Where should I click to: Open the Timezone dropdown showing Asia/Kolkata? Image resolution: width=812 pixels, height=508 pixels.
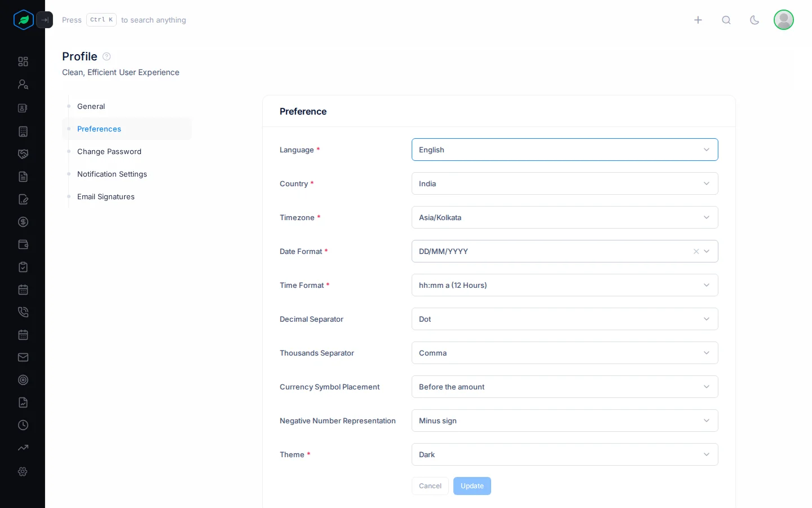tap(565, 217)
